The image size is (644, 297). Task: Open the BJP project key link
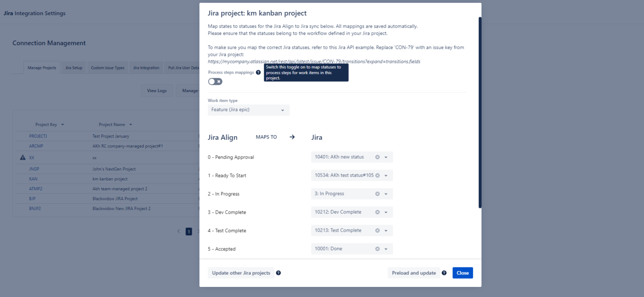point(32,199)
